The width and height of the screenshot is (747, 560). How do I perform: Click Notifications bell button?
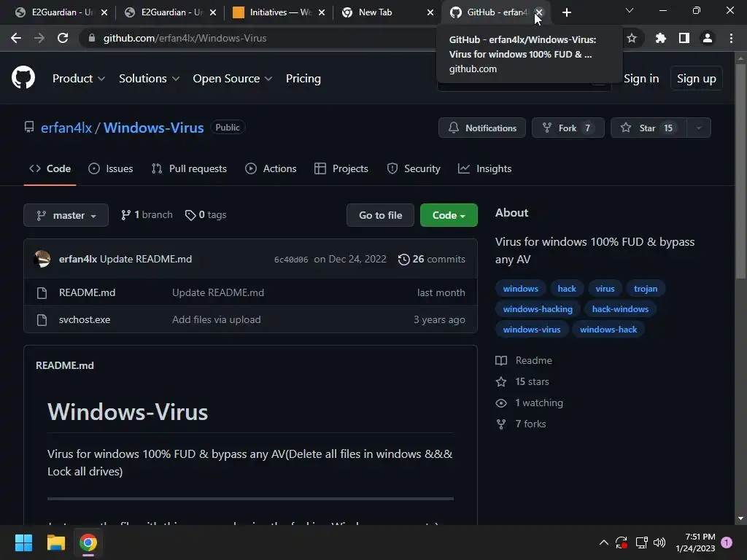tap(482, 128)
